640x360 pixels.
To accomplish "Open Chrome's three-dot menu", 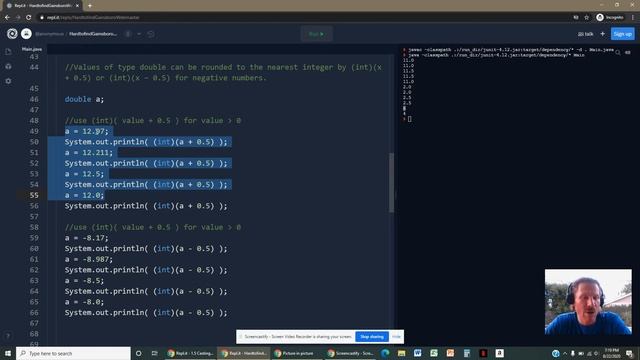I will click(633, 18).
